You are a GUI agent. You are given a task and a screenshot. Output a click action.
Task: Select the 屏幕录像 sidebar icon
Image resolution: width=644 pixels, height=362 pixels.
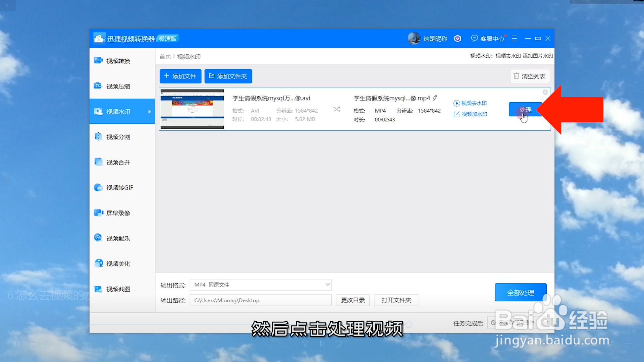point(98,213)
